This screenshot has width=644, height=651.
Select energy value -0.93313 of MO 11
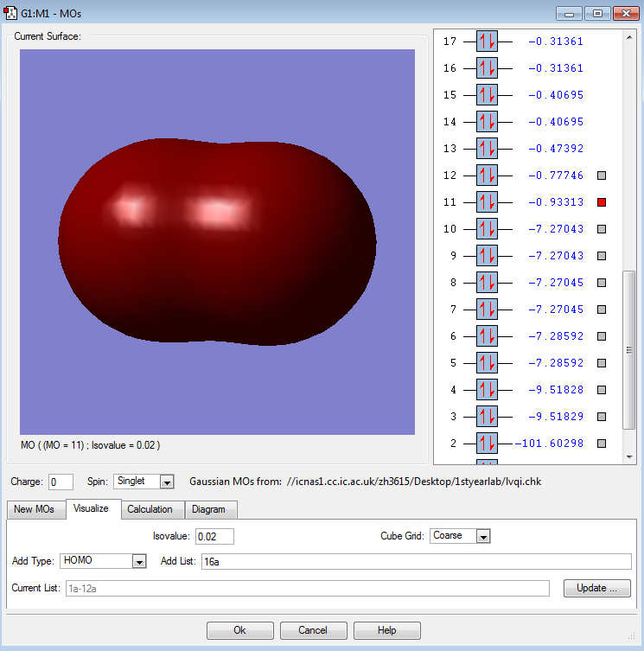556,202
